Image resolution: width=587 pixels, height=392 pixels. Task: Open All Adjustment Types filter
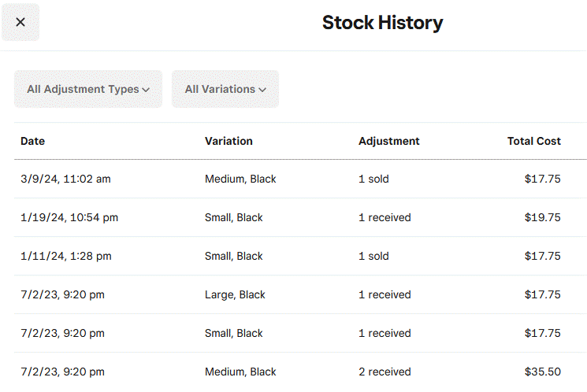[x=88, y=89]
